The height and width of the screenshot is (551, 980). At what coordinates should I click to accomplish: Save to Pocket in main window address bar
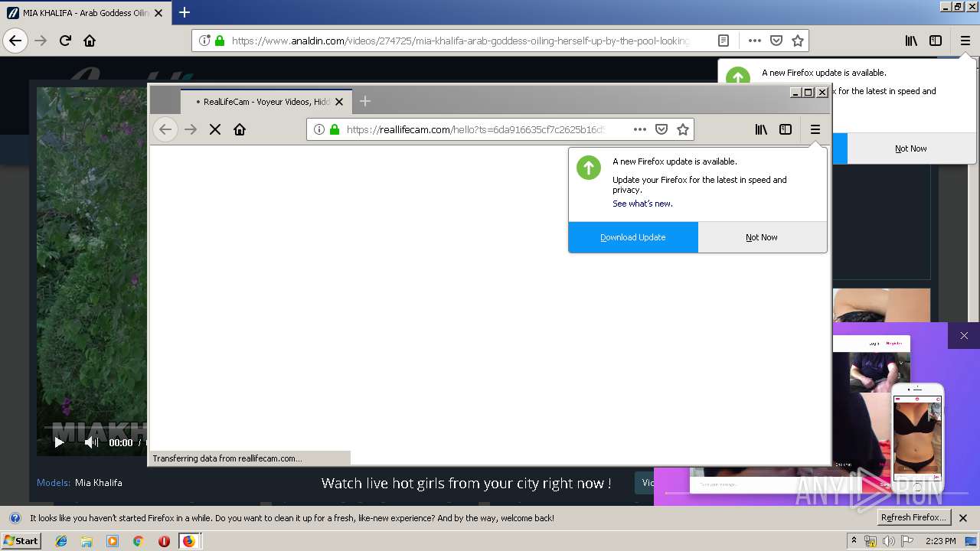(776, 41)
